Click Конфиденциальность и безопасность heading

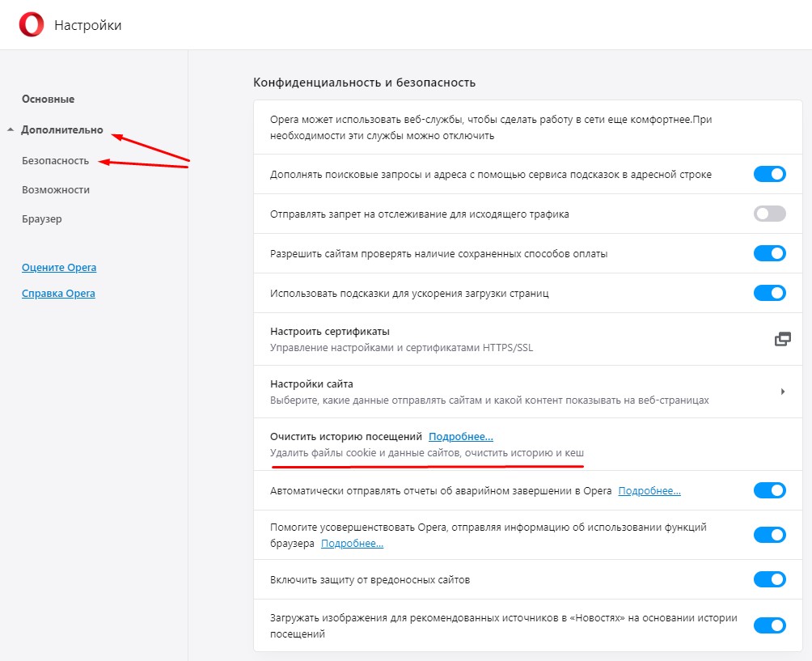pos(364,83)
